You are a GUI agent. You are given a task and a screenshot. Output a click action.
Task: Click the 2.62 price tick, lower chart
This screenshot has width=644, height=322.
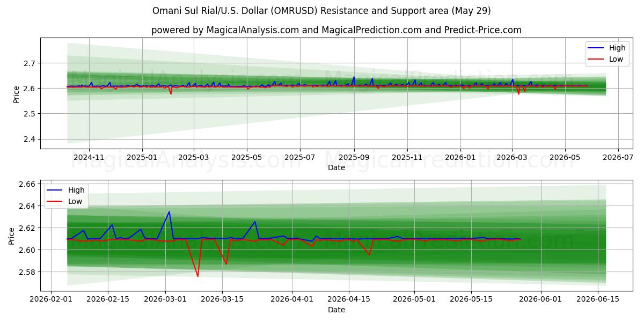[28, 228]
